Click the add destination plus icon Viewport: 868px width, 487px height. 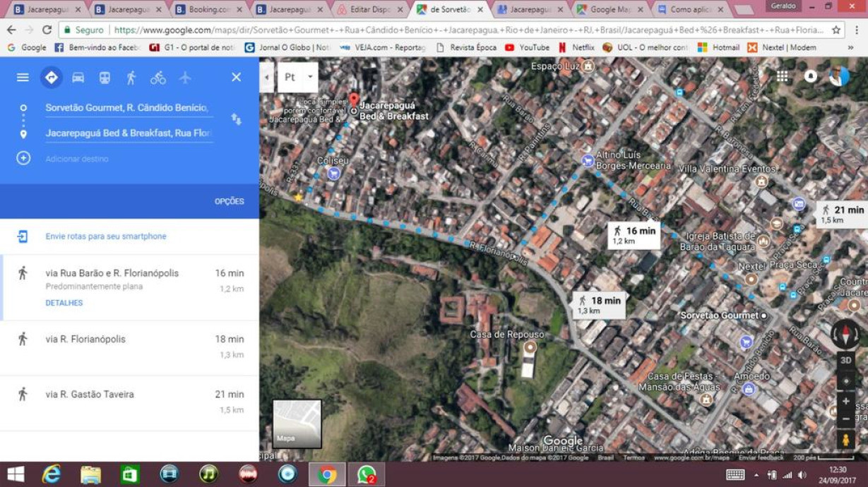[x=23, y=158]
